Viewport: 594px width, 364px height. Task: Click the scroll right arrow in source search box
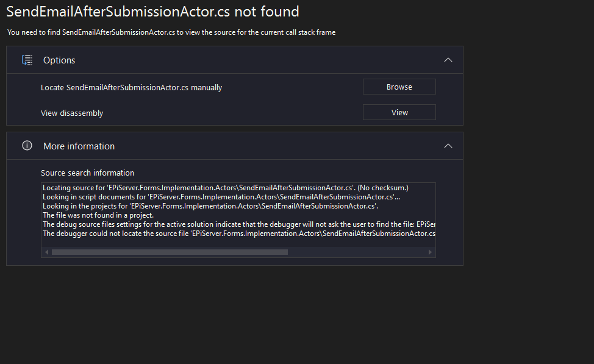pos(431,252)
